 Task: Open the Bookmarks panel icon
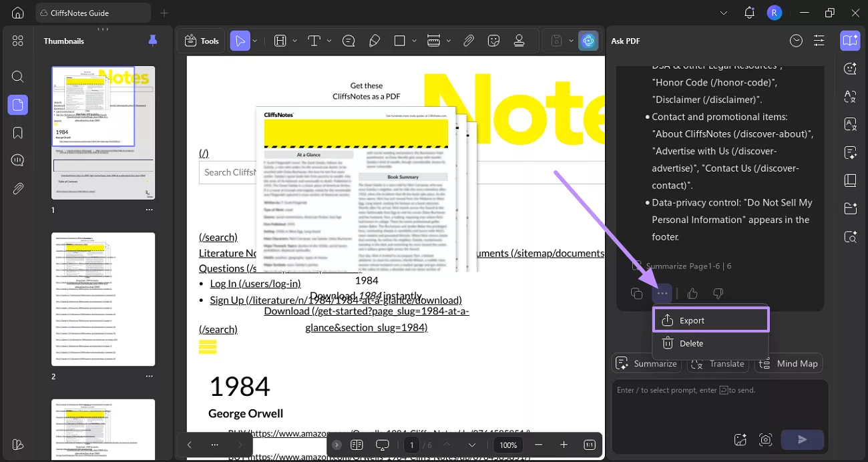coord(18,133)
